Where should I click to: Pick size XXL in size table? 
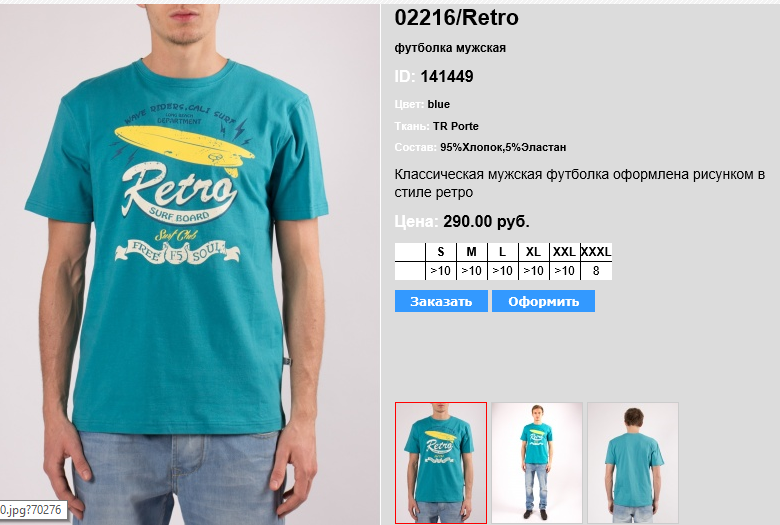click(x=564, y=252)
